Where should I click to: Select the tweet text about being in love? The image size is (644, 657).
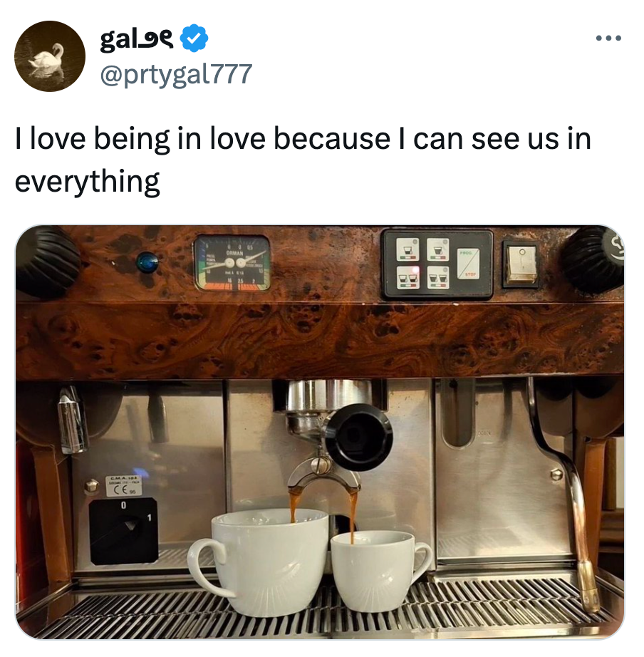(303, 160)
